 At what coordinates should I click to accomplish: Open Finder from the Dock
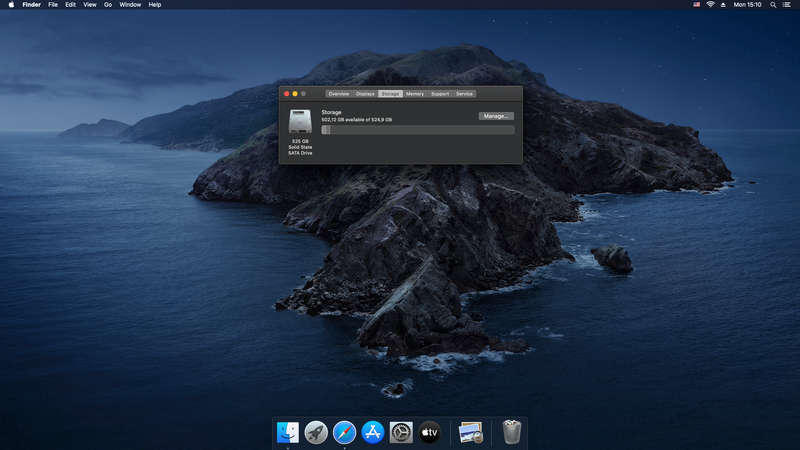288,432
